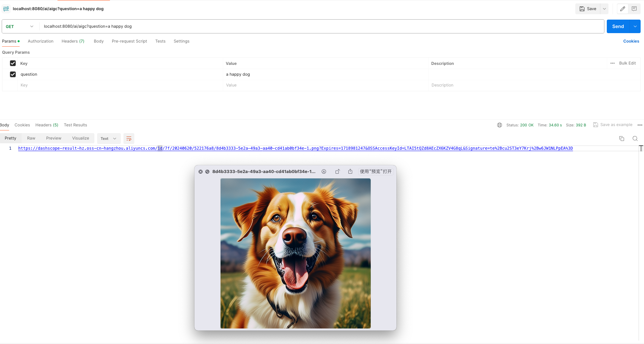This screenshot has width=644, height=344.
Task: Expand the Send button arrow options
Action: [635, 26]
